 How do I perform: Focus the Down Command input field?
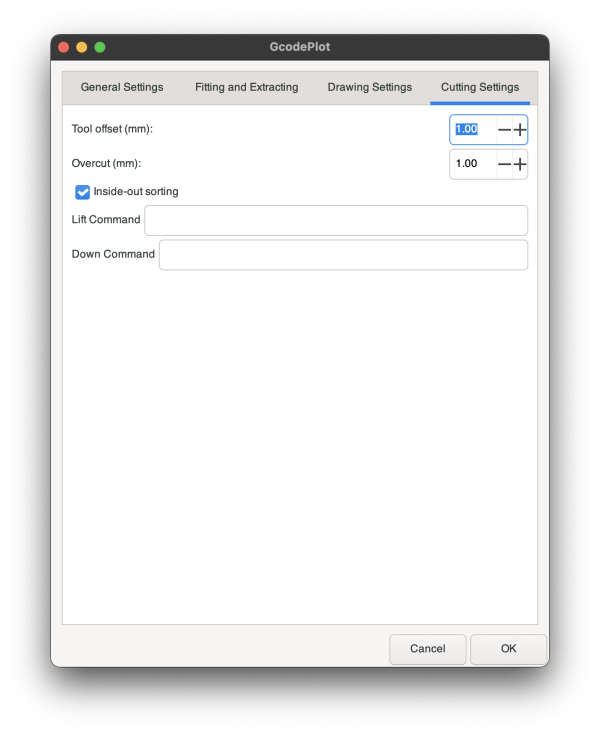tap(343, 254)
